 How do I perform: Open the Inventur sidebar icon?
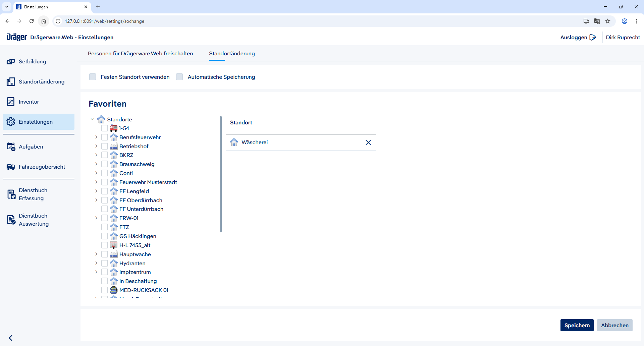tap(11, 102)
